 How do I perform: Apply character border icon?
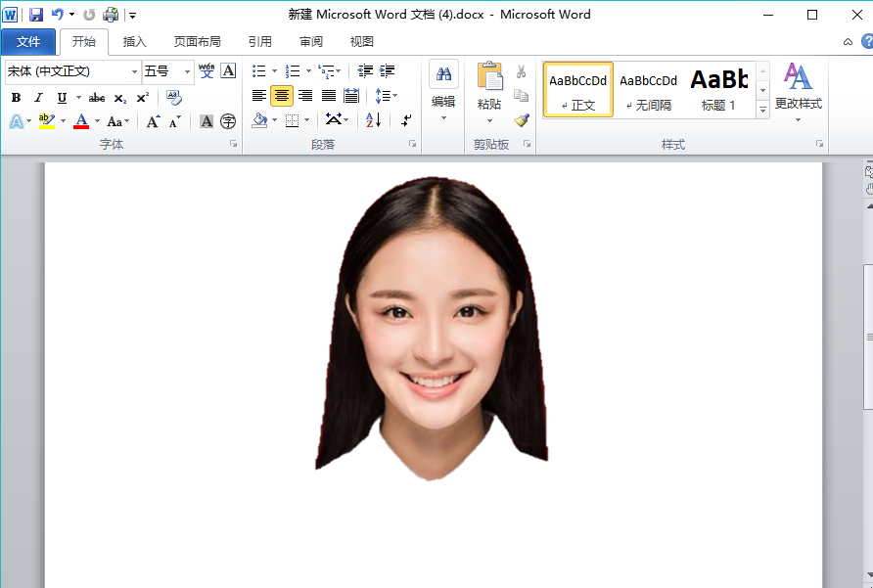(x=228, y=70)
